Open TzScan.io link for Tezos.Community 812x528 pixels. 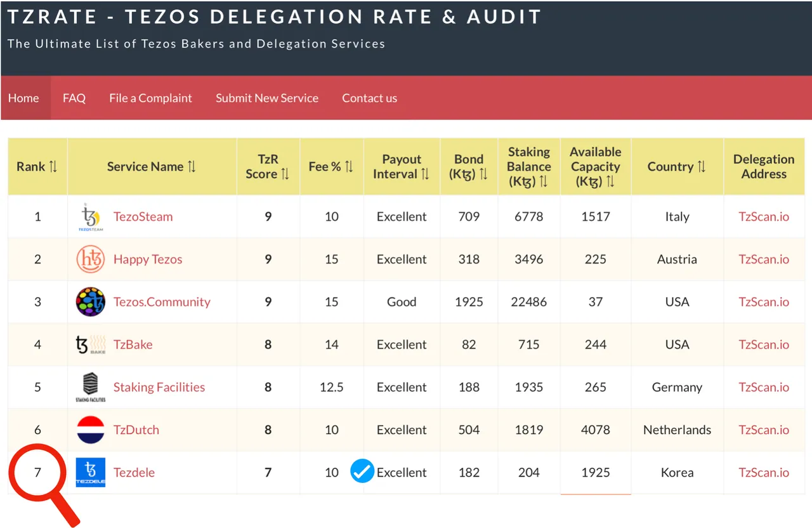(764, 301)
